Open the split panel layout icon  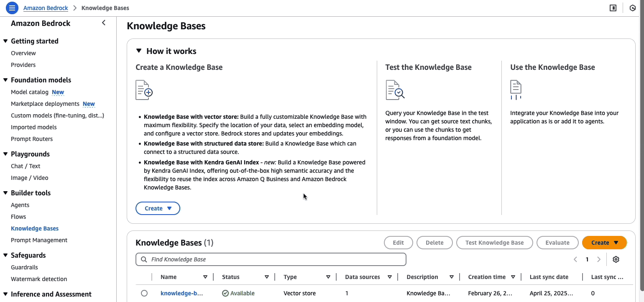tap(613, 8)
